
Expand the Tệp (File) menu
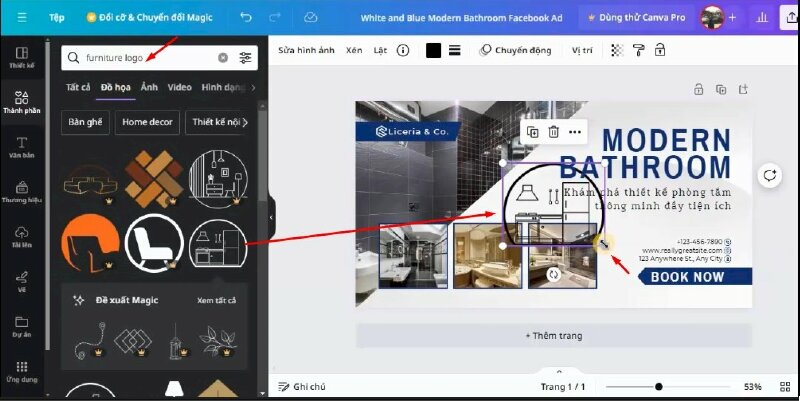(57, 18)
